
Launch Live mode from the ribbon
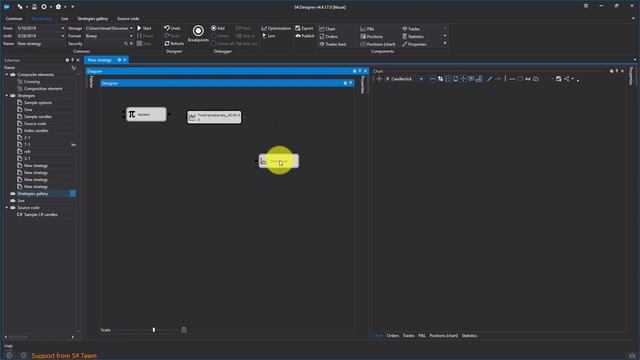click(268, 36)
